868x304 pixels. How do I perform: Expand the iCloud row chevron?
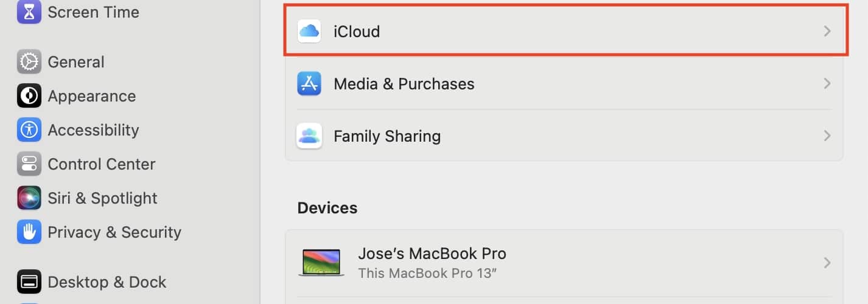point(827,31)
